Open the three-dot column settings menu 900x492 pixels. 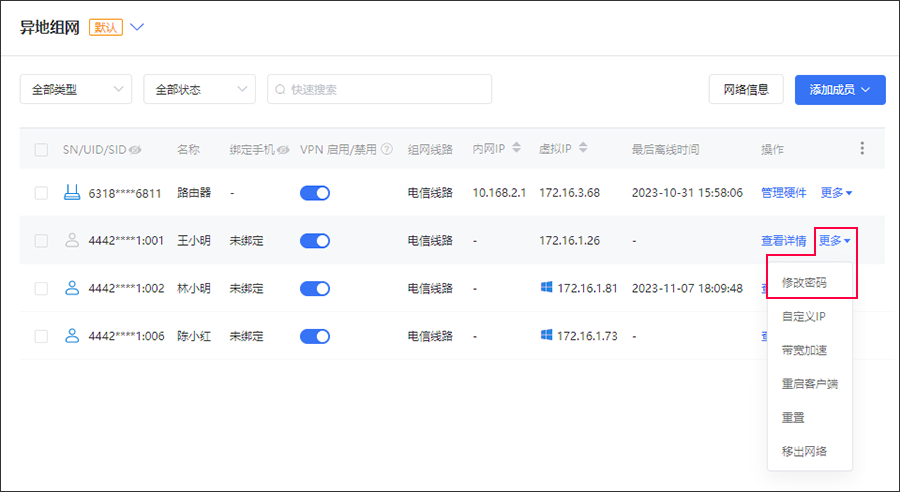click(863, 148)
